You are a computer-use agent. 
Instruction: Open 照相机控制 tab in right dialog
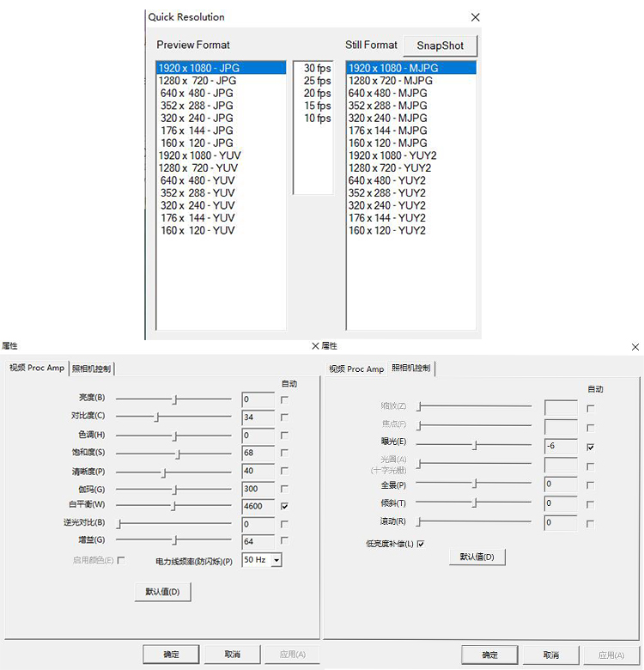click(x=412, y=368)
